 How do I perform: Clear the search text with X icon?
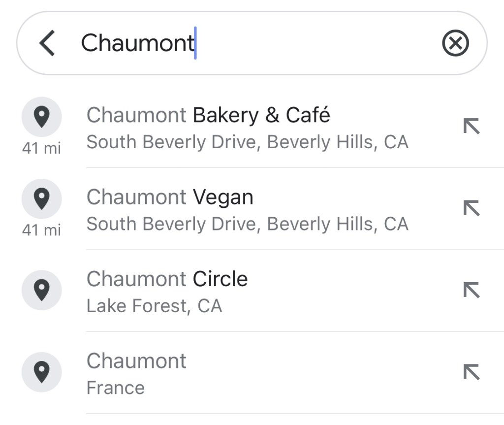pyautogui.click(x=455, y=43)
